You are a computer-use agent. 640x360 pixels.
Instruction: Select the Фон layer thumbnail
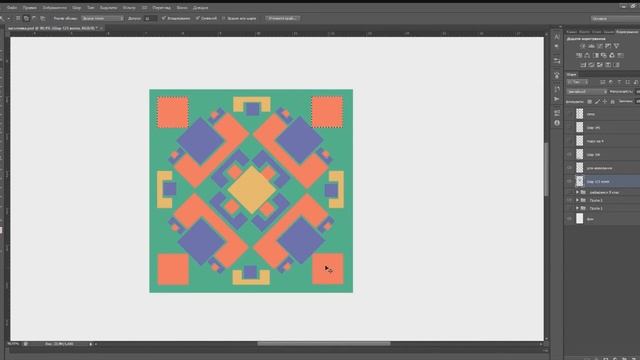point(580,219)
